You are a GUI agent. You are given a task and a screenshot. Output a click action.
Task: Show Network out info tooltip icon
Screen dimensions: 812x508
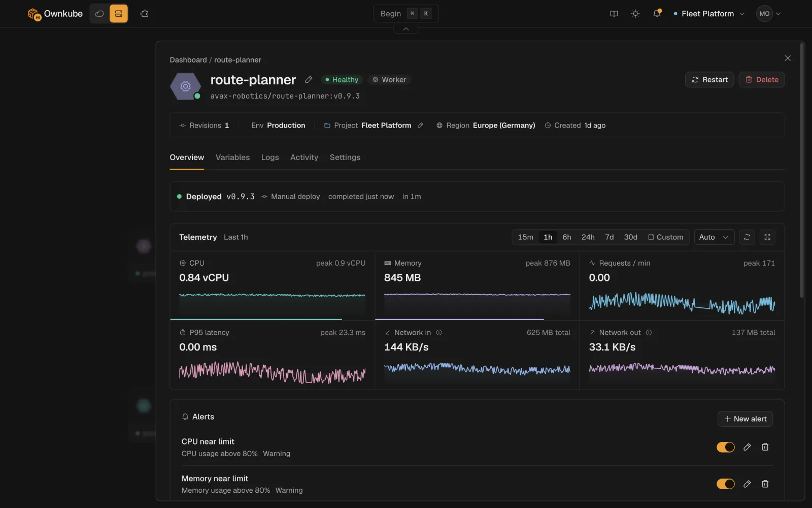click(649, 333)
